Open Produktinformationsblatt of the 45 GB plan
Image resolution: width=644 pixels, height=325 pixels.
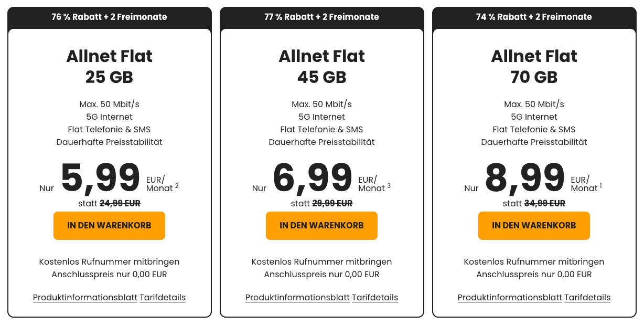pos(297,297)
